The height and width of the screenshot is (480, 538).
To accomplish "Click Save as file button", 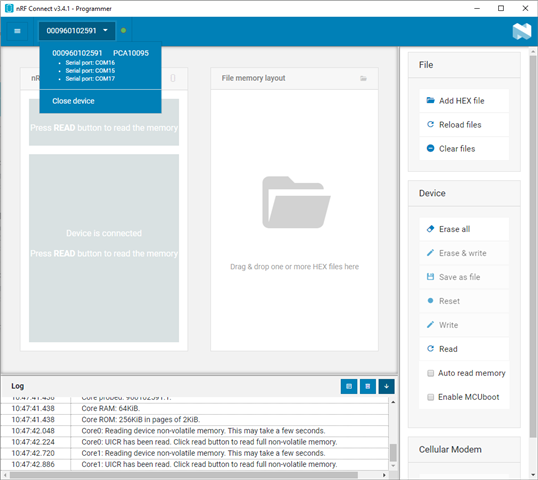I will [x=464, y=277].
